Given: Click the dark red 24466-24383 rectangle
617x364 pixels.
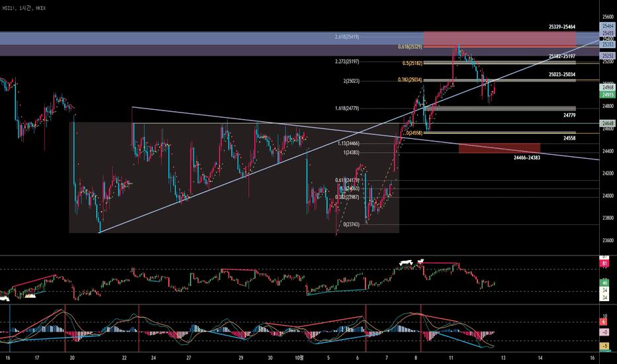Looking at the screenshot, I should [x=499, y=148].
